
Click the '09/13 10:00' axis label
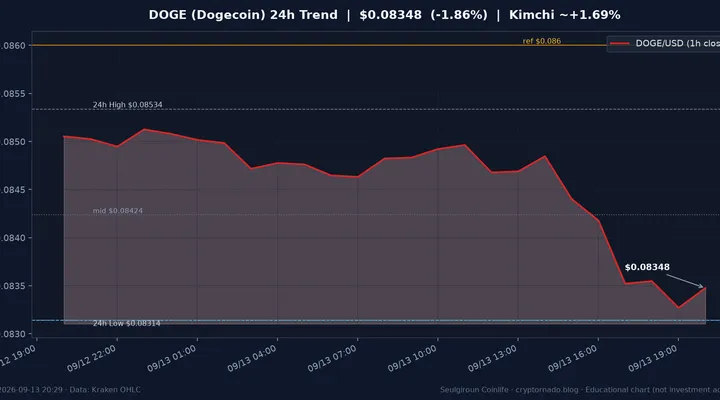click(x=412, y=359)
